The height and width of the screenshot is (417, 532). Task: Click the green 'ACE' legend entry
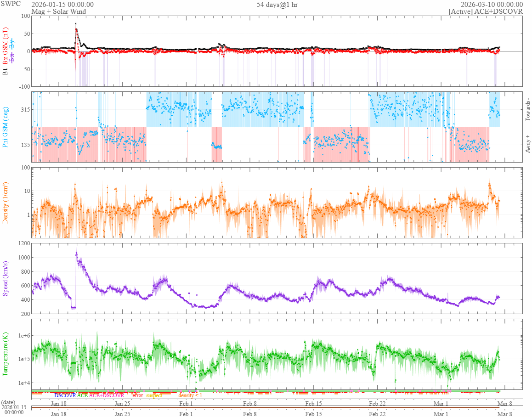(x=82, y=395)
